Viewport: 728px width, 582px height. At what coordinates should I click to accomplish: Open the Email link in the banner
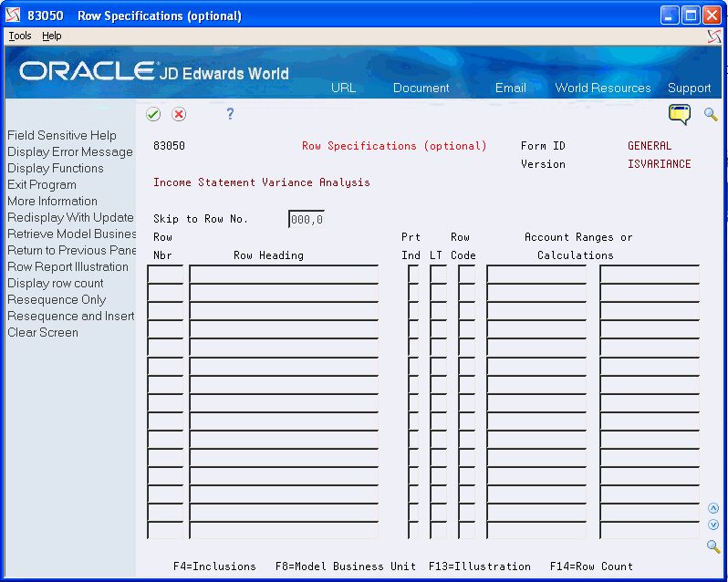[x=511, y=88]
